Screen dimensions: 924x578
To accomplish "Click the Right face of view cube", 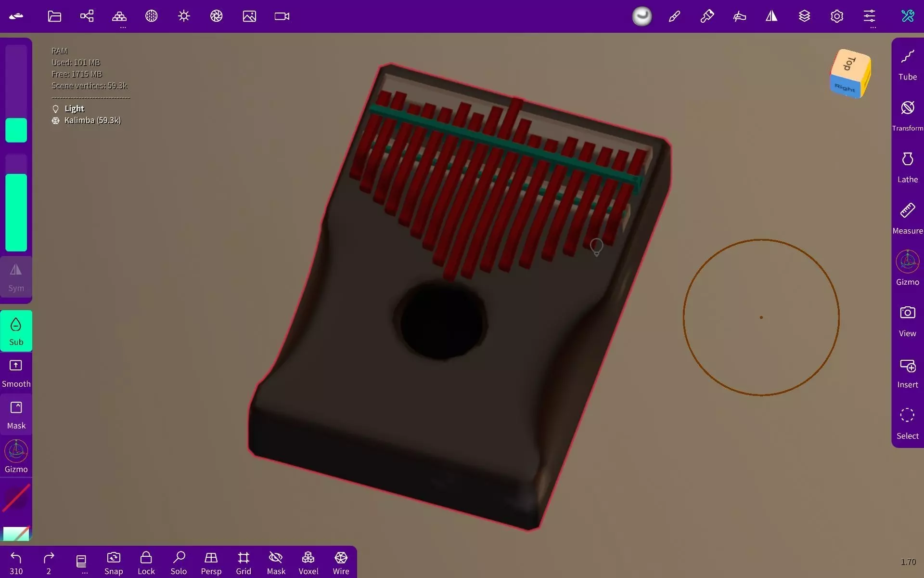I will point(845,87).
